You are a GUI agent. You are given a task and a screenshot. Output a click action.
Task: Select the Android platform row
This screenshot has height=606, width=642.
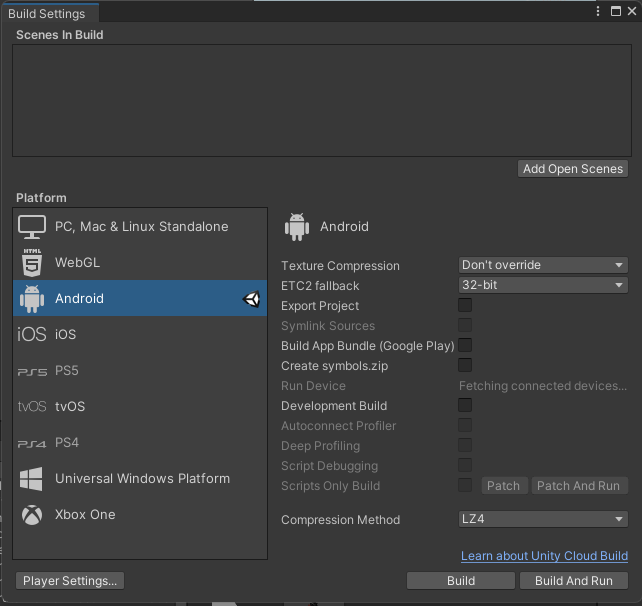tap(140, 298)
